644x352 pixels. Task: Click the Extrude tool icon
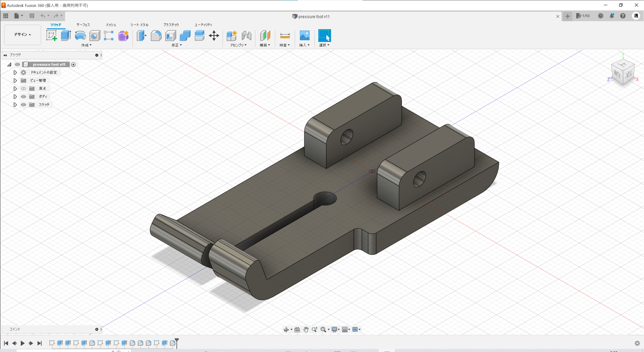coord(66,36)
